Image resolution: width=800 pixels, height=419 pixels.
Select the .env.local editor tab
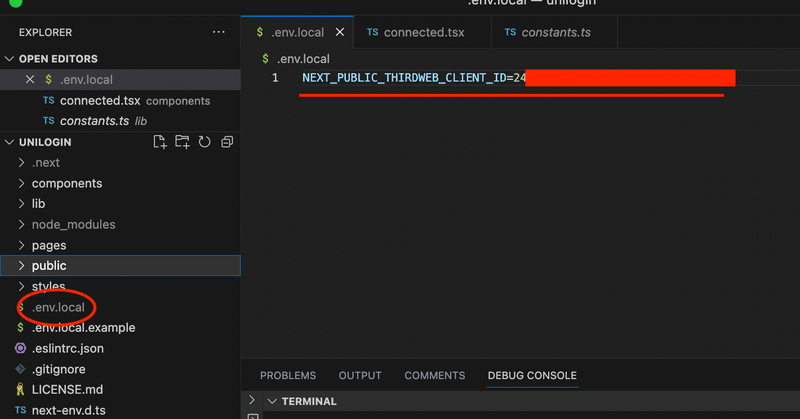297,32
